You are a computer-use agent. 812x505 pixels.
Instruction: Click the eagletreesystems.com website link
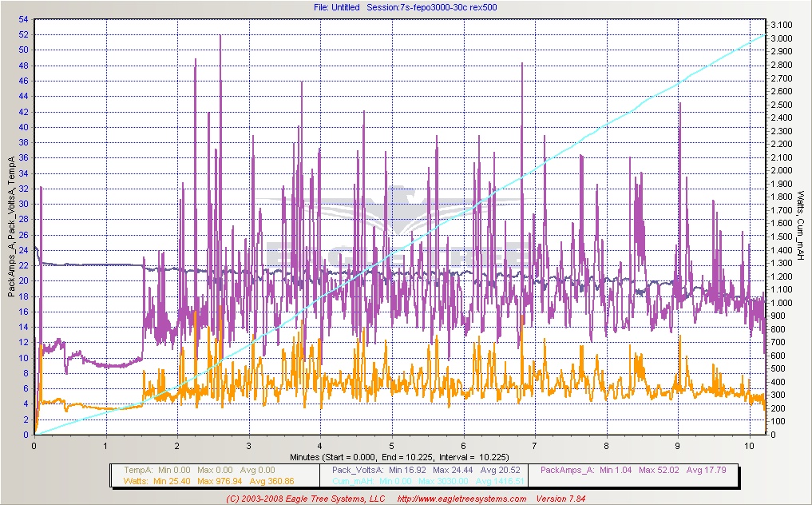point(463,499)
